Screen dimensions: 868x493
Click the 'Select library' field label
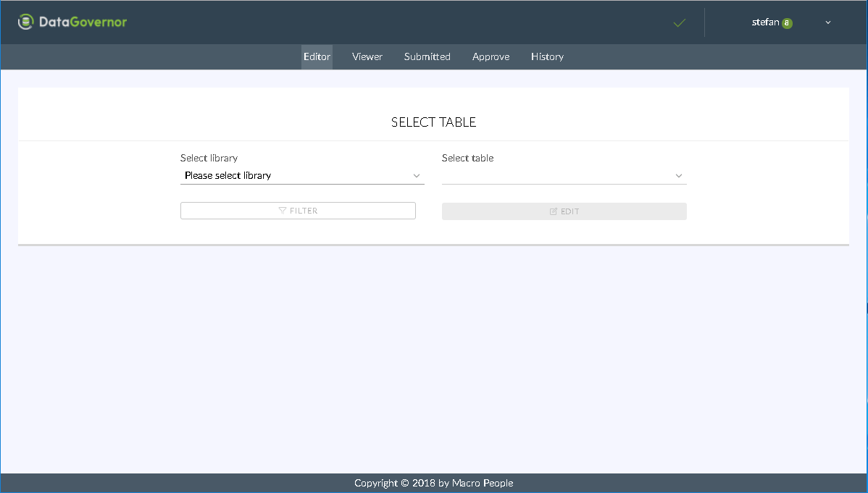click(209, 158)
